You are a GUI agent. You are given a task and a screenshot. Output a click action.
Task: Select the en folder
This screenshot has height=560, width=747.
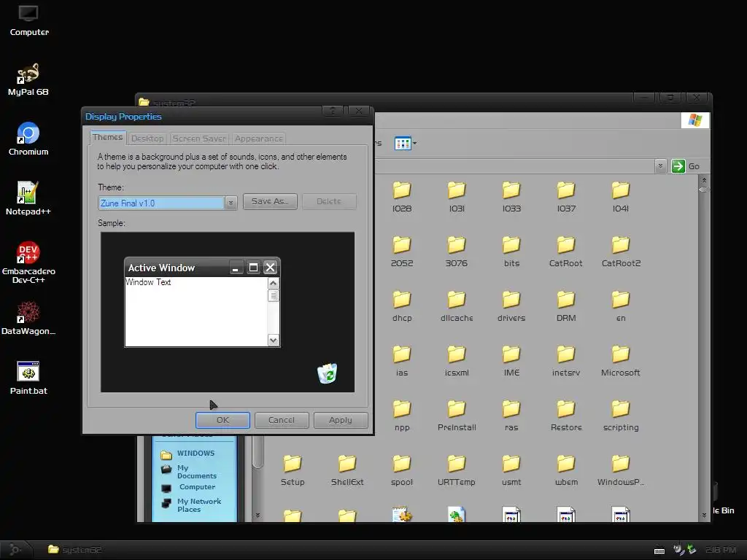click(621, 306)
